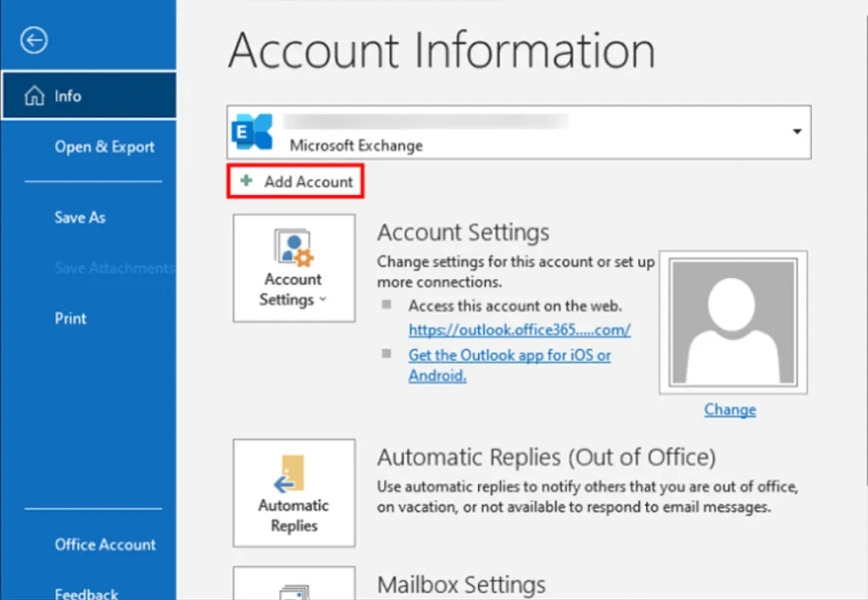Open the Info tab

tap(88, 96)
